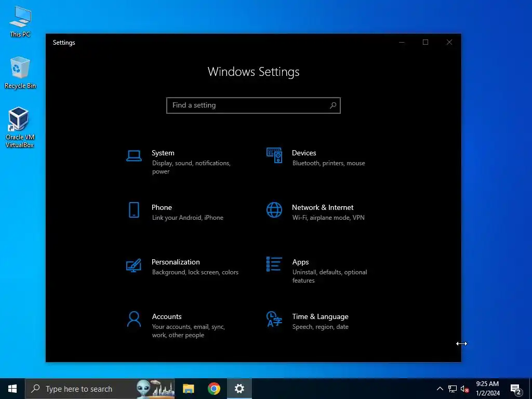The width and height of the screenshot is (532, 399).
Task: Click the Network & Internet heading
Action: pyautogui.click(x=323, y=207)
